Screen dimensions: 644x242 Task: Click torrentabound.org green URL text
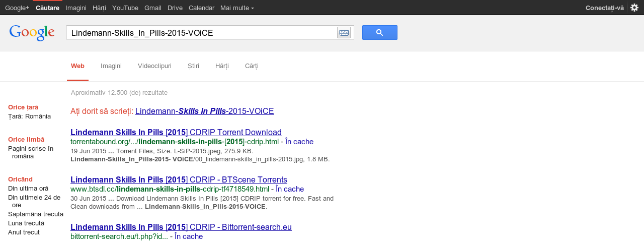(x=175, y=142)
